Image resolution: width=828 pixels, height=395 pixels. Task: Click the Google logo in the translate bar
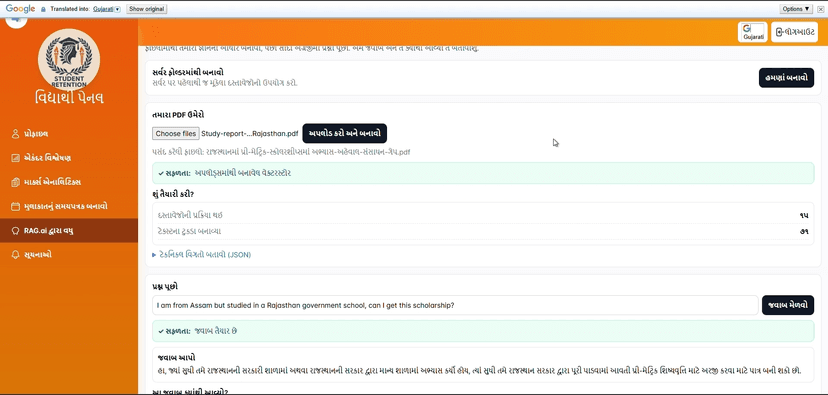pos(20,8)
